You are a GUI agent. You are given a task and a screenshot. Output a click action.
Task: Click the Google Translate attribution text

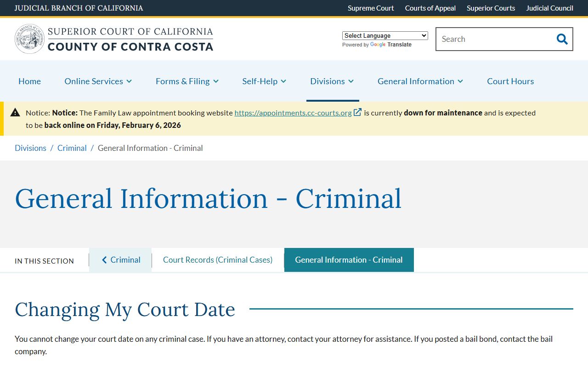(377, 45)
